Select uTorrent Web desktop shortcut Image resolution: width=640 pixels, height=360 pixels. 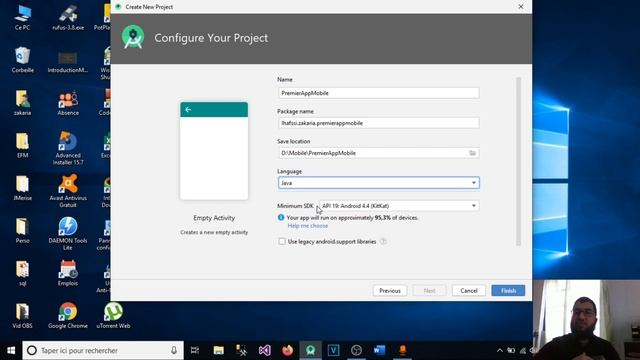(x=113, y=316)
